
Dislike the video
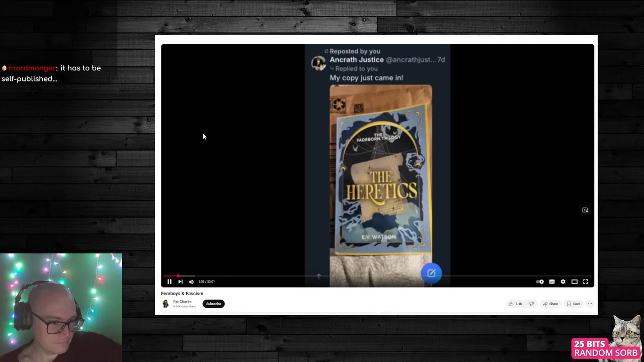tap(531, 304)
